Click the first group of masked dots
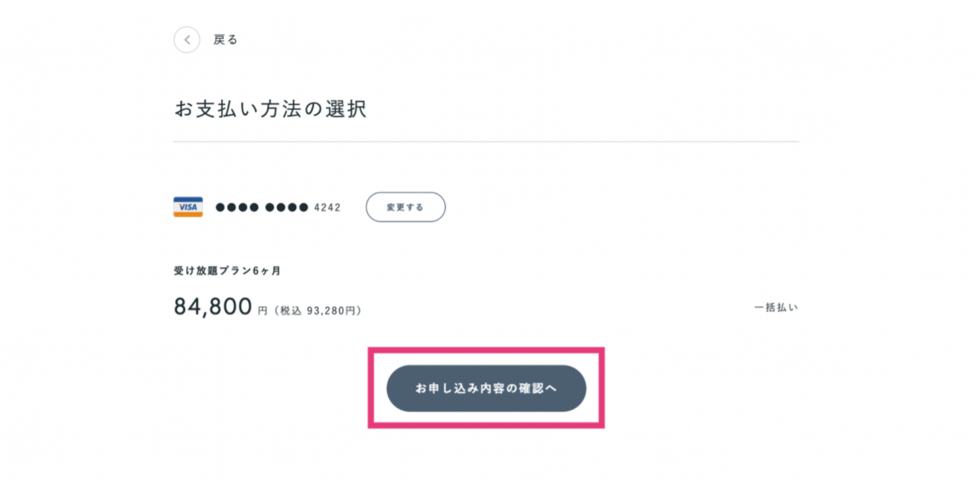This screenshot has height=483, width=980. [x=237, y=207]
